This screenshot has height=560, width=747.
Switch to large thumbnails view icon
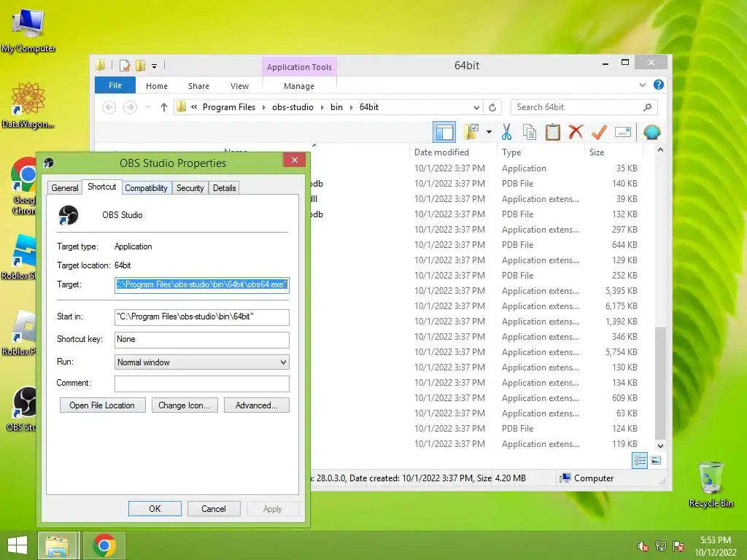click(x=656, y=460)
